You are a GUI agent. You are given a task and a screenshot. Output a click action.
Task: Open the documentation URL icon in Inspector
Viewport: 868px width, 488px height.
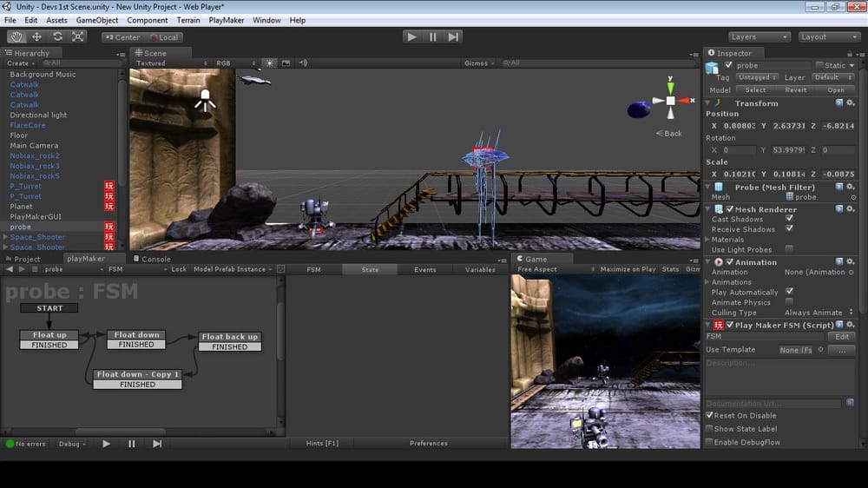click(850, 403)
